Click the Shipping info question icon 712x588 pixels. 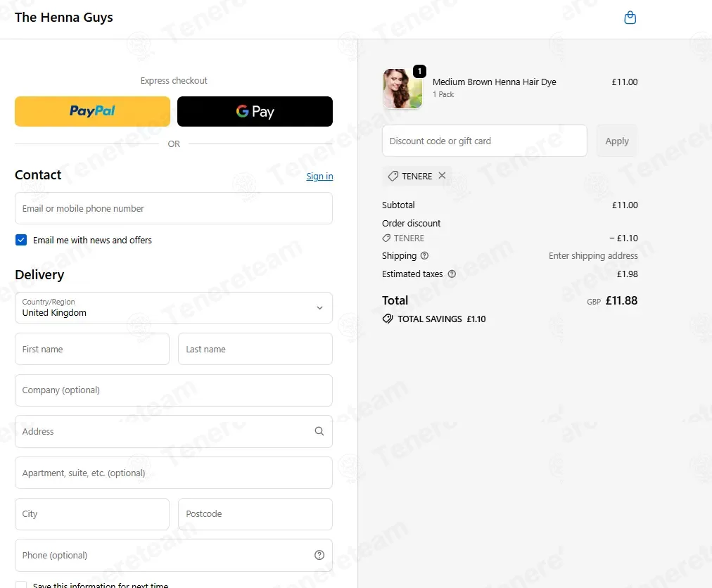[424, 255]
